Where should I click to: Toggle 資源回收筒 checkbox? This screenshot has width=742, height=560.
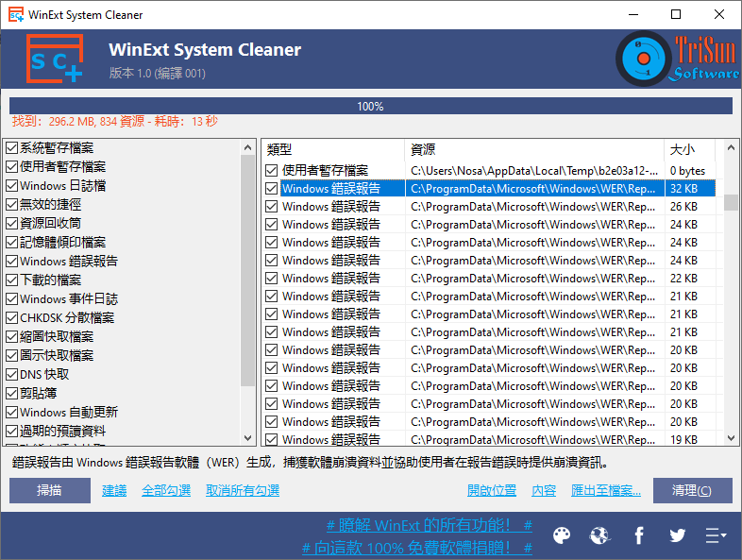pyautogui.click(x=12, y=224)
